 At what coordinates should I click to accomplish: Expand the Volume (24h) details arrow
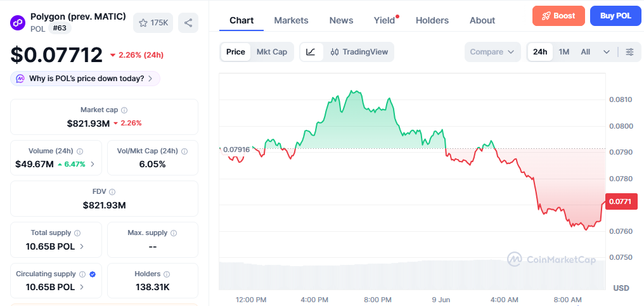93,164
